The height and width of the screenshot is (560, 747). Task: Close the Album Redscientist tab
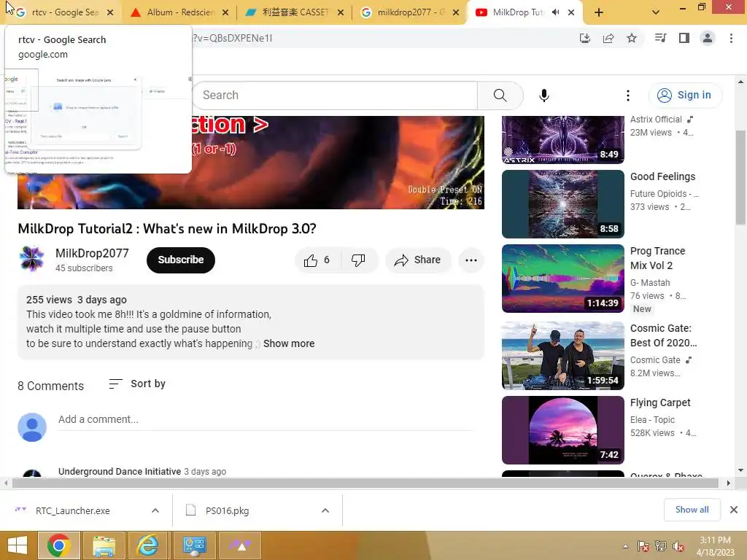(x=225, y=13)
